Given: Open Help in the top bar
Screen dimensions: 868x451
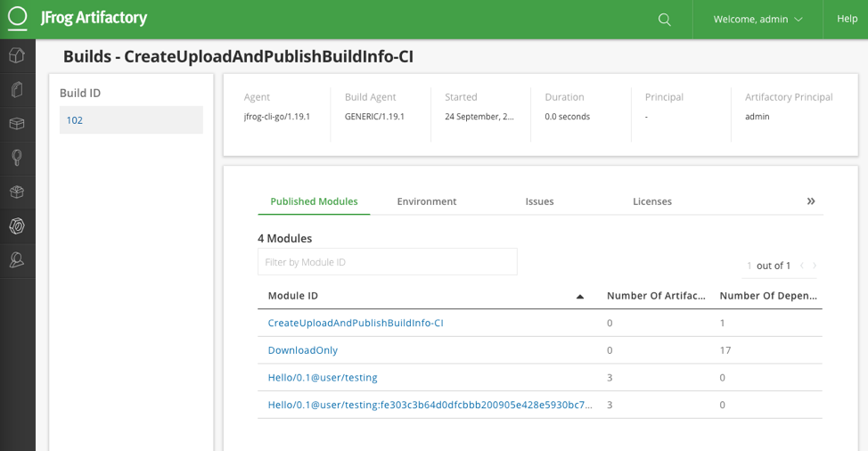Looking at the screenshot, I should [x=847, y=19].
